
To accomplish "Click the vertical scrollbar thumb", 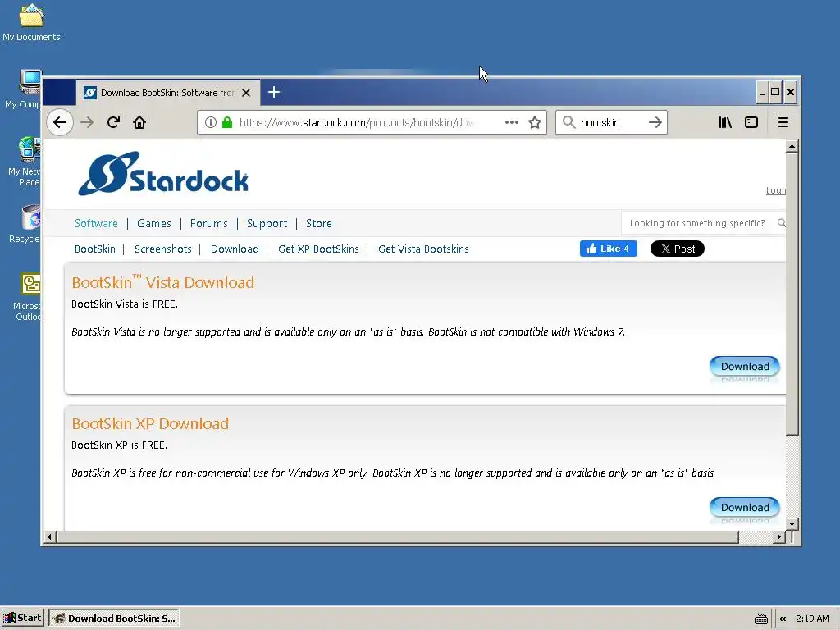I will point(792,294).
